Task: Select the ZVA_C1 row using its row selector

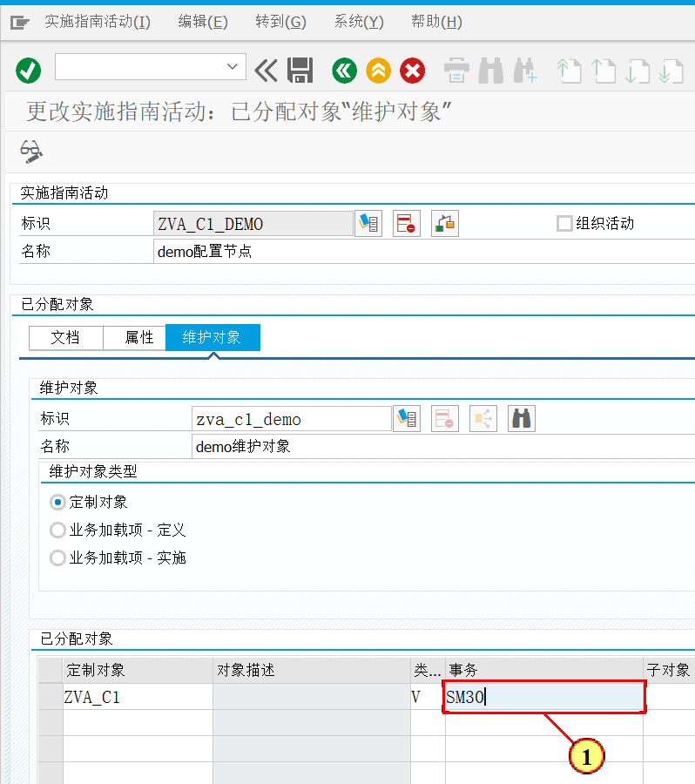Action: [51, 697]
